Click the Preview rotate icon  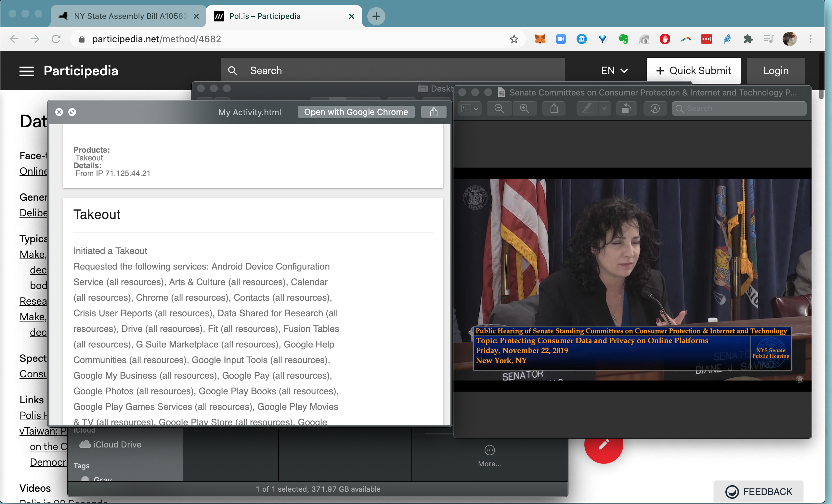coord(626,109)
